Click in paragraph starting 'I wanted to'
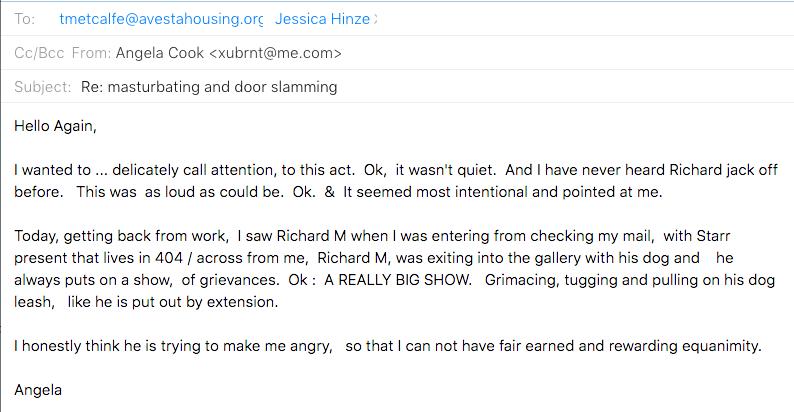794x412 pixels. 395,181
